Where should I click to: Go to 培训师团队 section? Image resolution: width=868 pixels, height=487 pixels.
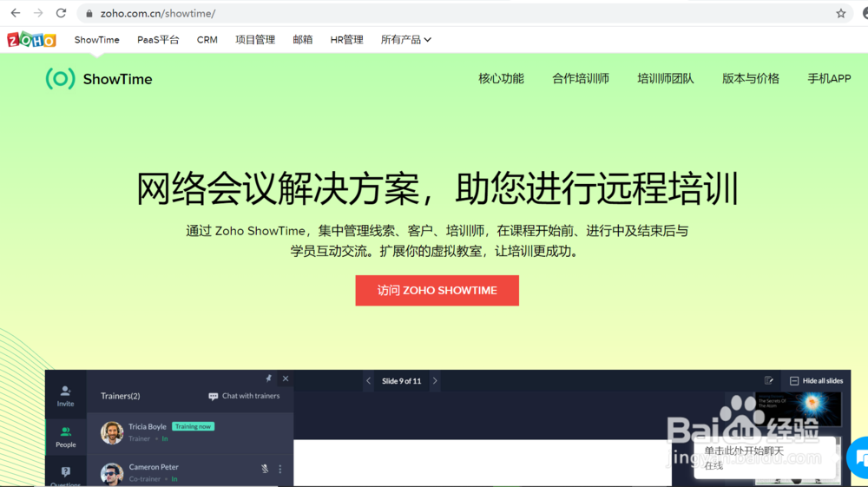click(x=666, y=79)
